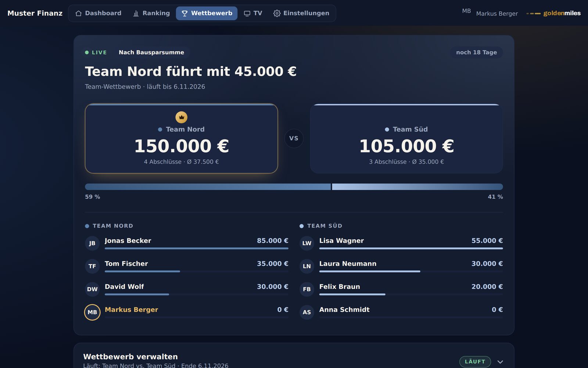Click the 'noch 18 Tage' badge
The image size is (588, 368).
pyautogui.click(x=476, y=52)
